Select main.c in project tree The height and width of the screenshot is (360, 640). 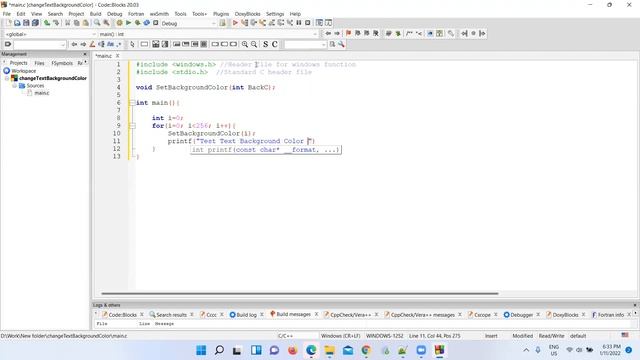click(x=42, y=93)
